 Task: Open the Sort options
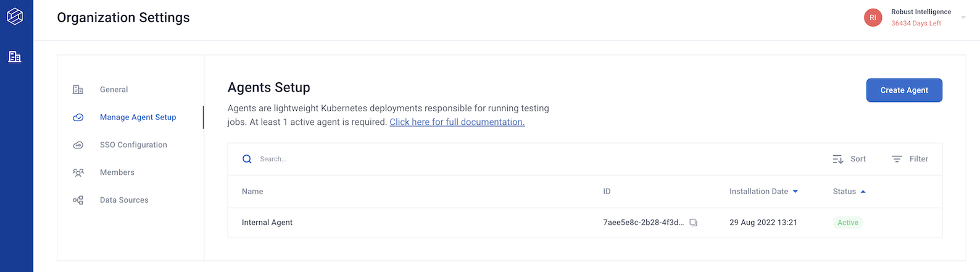tap(849, 159)
